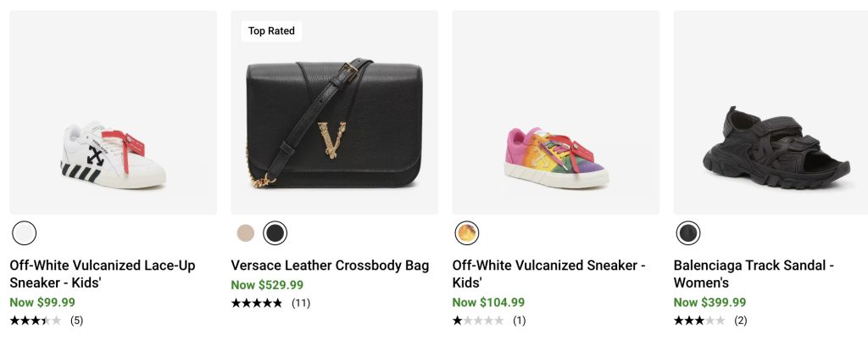
Task: Click Versace Leather Crossbody Bag title link
Action: 330,266
